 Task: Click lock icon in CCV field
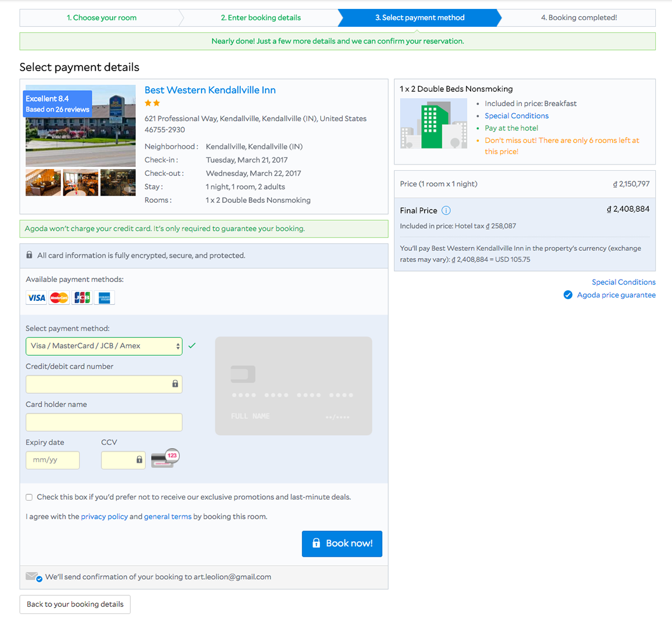139,459
